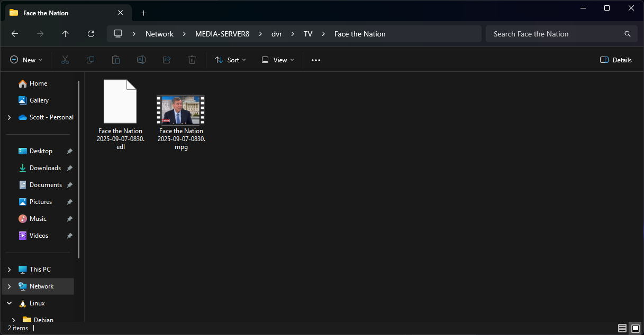
Task: Click the Delete icon on the command bar
Action: 192,60
